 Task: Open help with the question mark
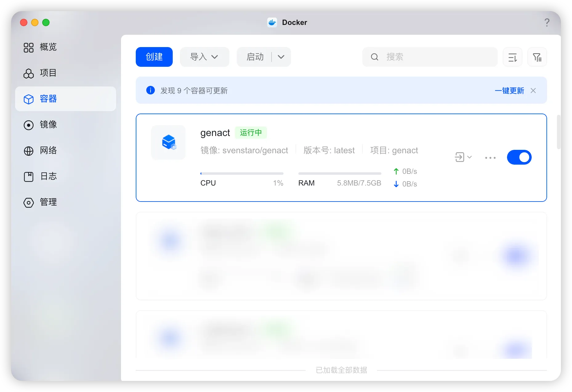point(547,22)
